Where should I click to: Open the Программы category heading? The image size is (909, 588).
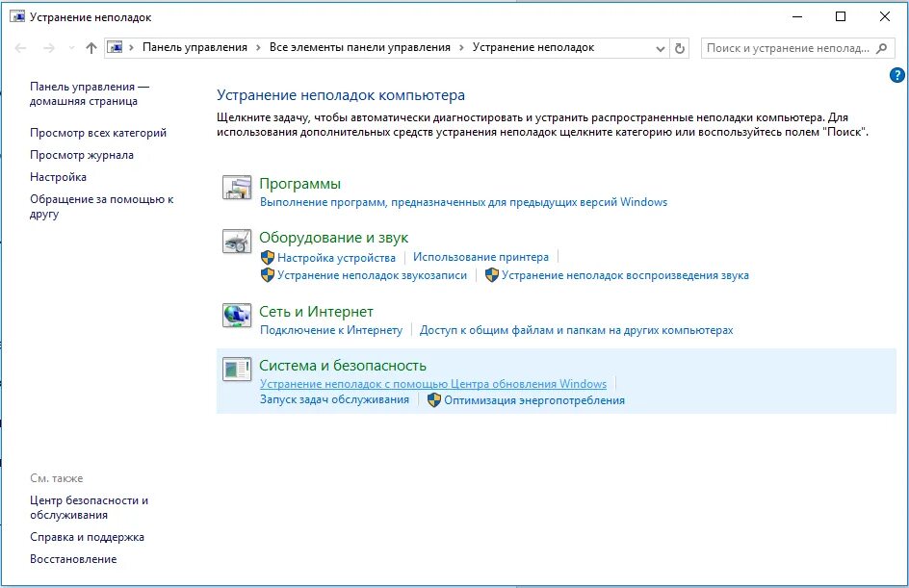coord(299,184)
